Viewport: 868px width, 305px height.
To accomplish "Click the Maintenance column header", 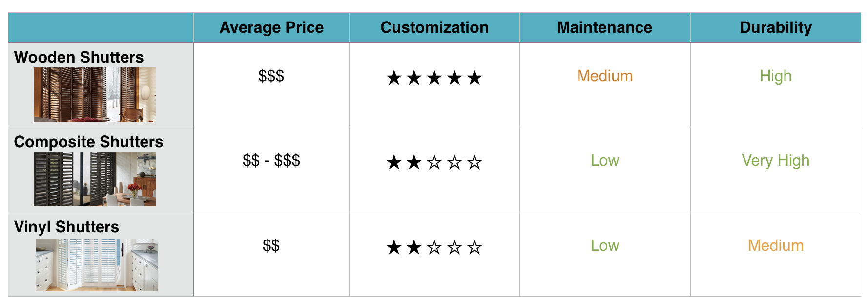I will pyautogui.click(x=605, y=27).
